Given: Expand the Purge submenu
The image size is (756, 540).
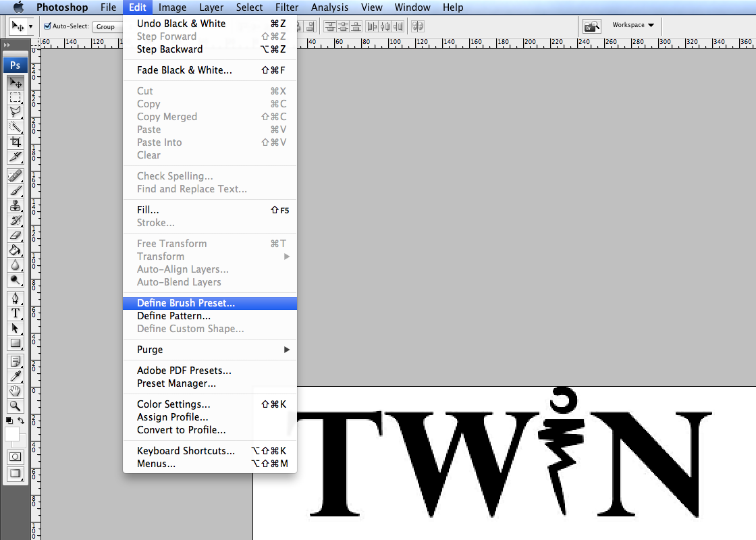Looking at the screenshot, I should (x=210, y=350).
